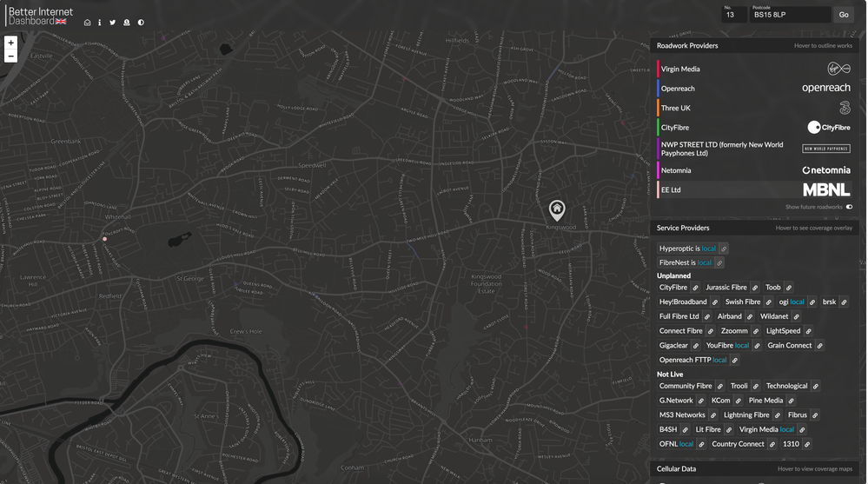Open the link icon beside Gigaclear
The image size is (868, 484).
pos(696,346)
